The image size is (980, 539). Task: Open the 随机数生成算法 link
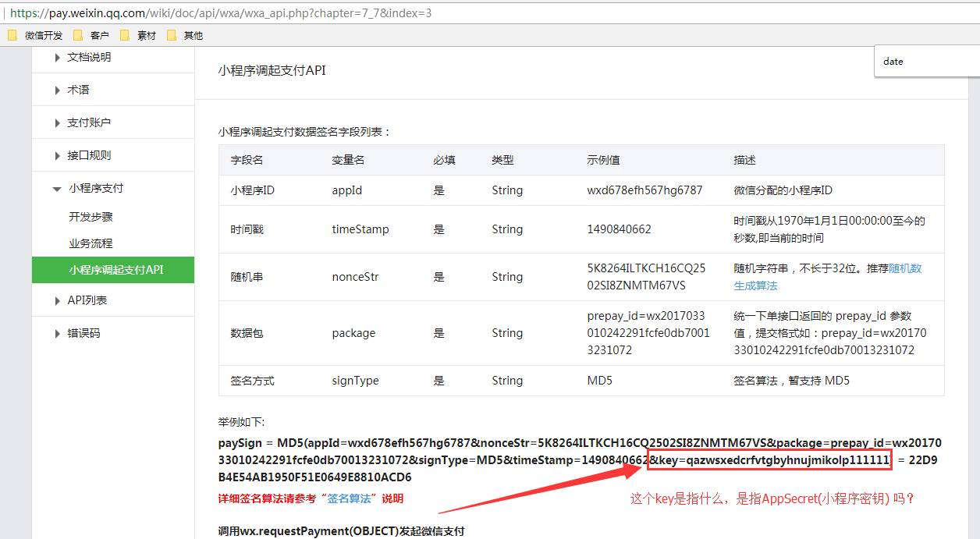pos(827,276)
